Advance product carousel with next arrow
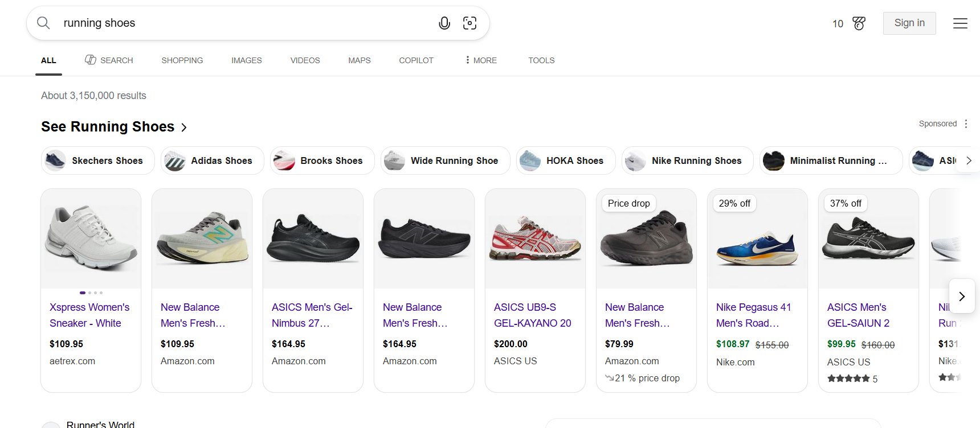980x428 pixels. coord(962,296)
